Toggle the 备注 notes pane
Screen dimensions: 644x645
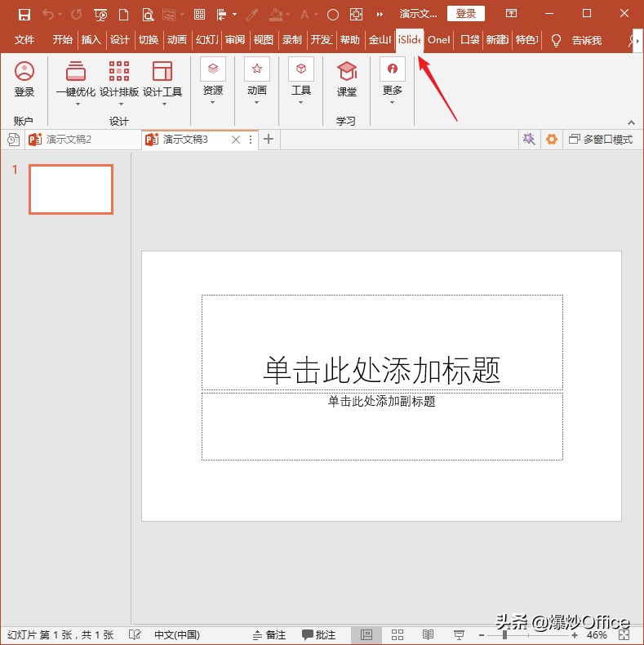click(x=269, y=634)
